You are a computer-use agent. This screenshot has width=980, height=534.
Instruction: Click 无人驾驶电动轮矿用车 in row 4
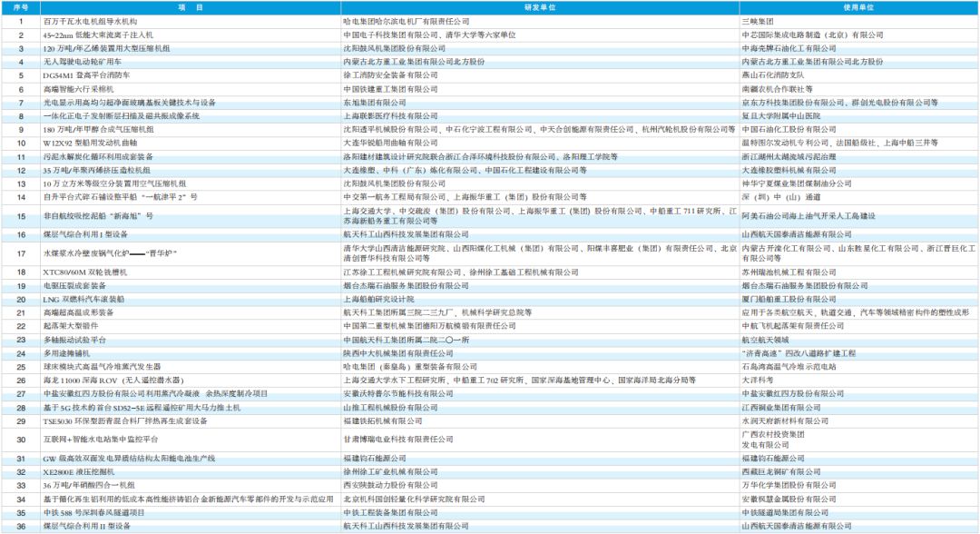coord(81,62)
